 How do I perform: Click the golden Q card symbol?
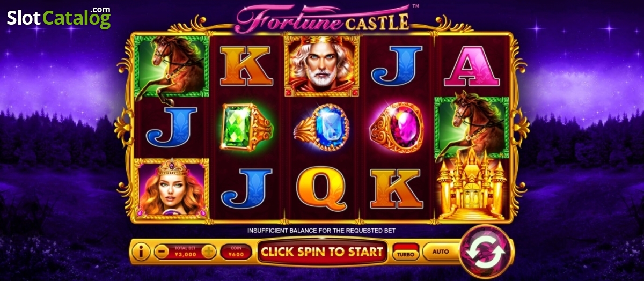(322, 189)
